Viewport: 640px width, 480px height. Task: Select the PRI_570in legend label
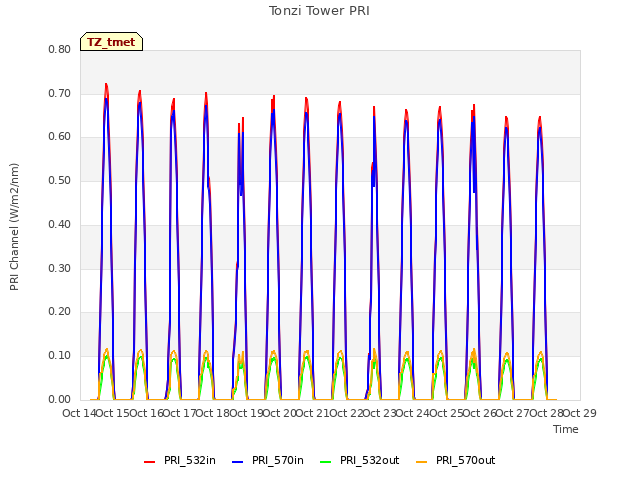[x=278, y=460]
